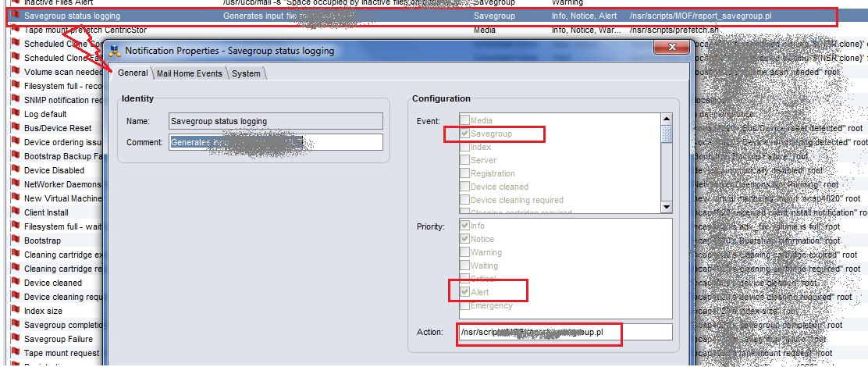The height and width of the screenshot is (367, 868).
Task: Toggle the Savegroup event checkbox
Action: 464,134
